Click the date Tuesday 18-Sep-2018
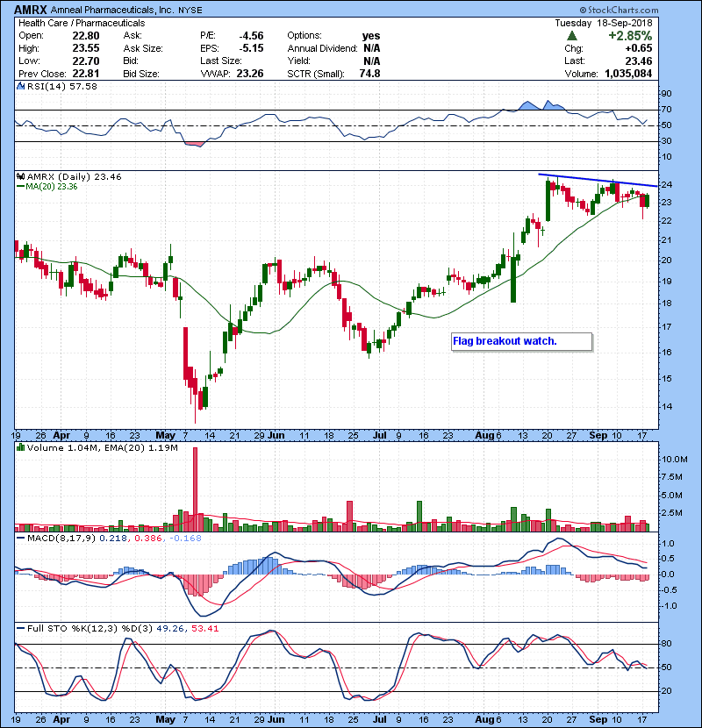Image resolution: width=702 pixels, height=728 pixels. 604,23
